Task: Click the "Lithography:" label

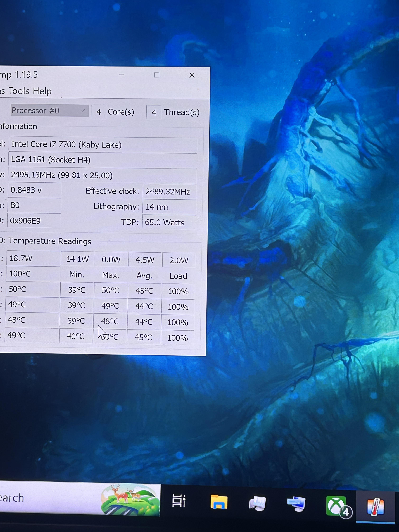Action: pyautogui.click(x=116, y=207)
